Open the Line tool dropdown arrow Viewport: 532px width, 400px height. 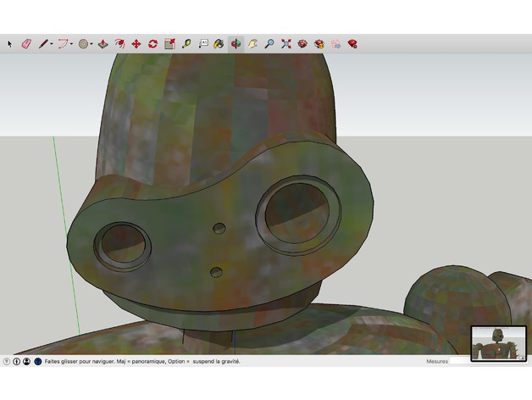52,44
